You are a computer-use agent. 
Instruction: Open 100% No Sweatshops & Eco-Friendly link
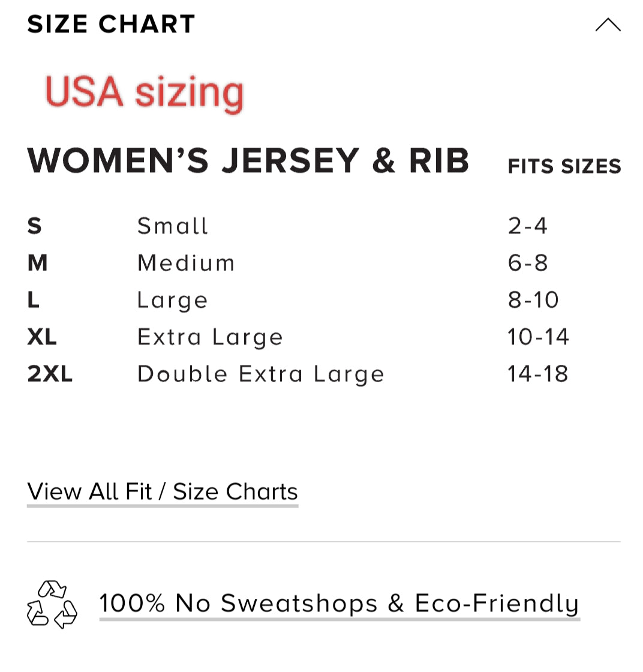point(339,603)
